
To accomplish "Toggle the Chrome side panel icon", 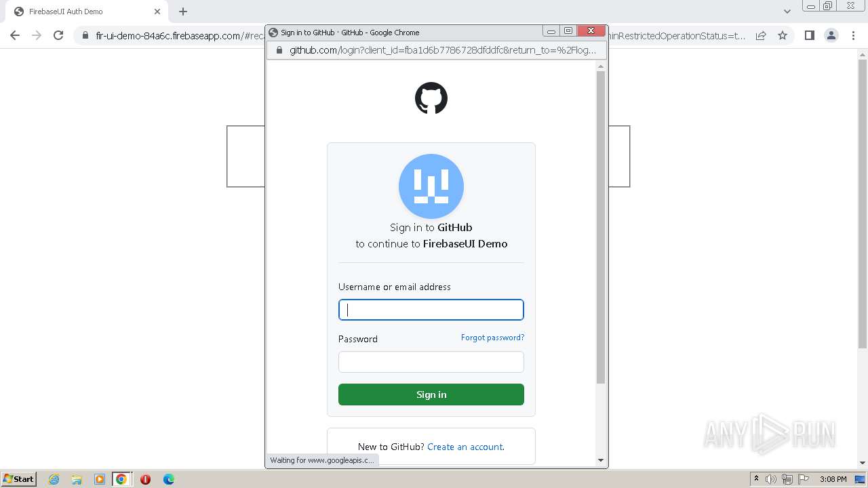I will [809, 35].
